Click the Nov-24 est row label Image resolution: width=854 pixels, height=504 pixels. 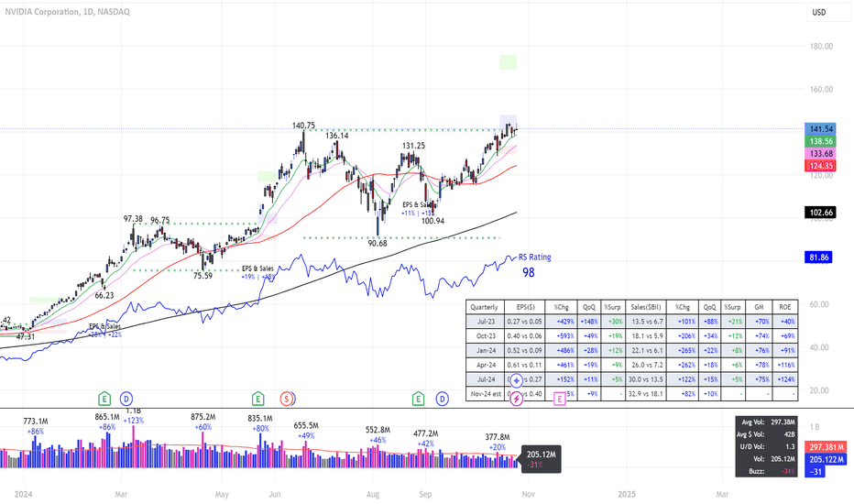point(486,393)
